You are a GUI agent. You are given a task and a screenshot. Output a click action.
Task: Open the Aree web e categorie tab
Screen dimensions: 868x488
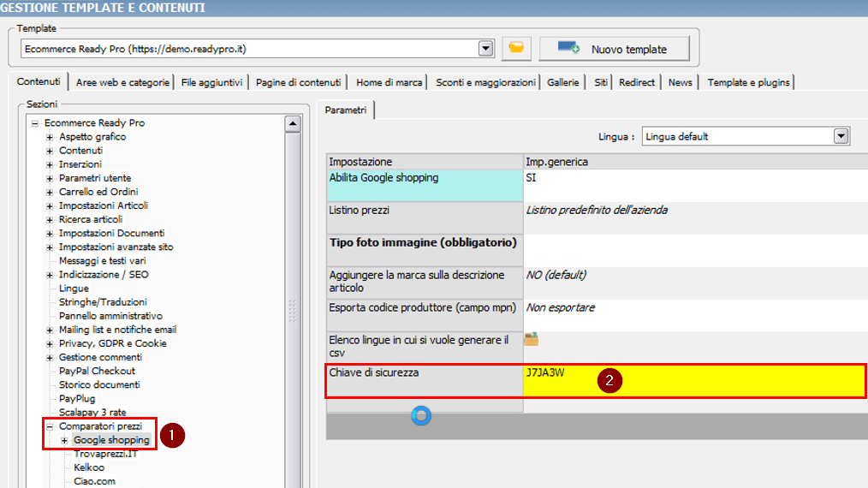point(122,82)
